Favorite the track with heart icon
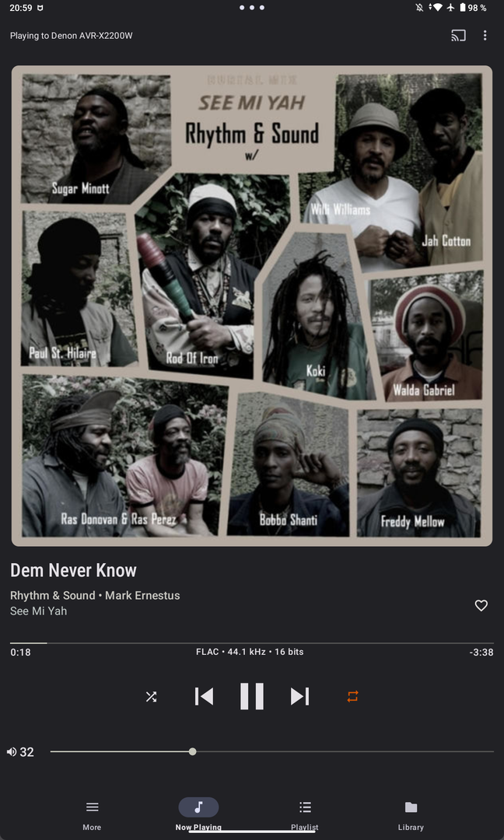Image resolution: width=504 pixels, height=840 pixels. [x=481, y=605]
